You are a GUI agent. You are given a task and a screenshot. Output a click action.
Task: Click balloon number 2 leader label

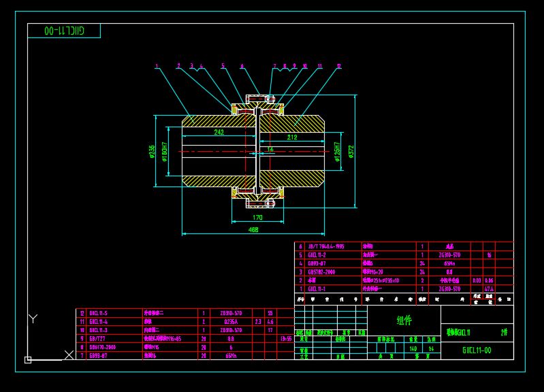(x=178, y=66)
